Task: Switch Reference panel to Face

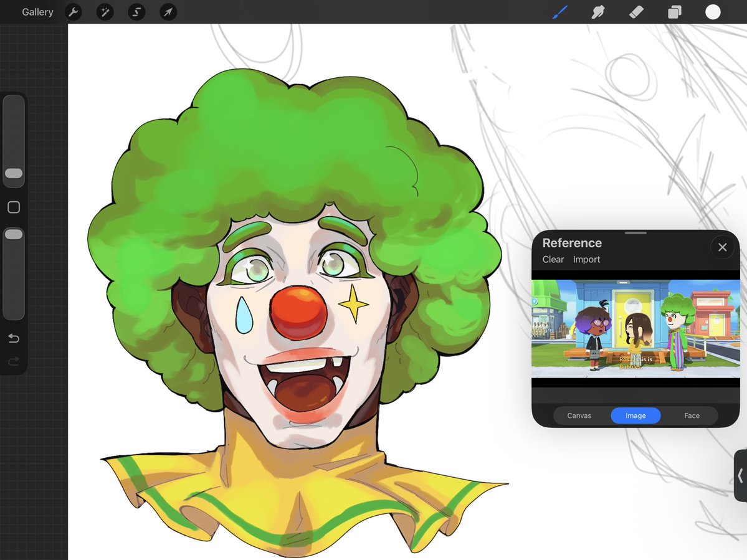Action: [692, 415]
